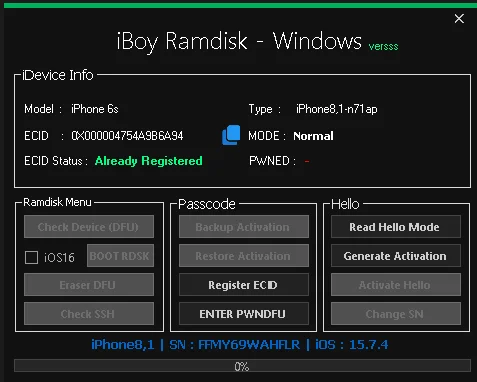Click the Eraser DFU button

(x=89, y=285)
